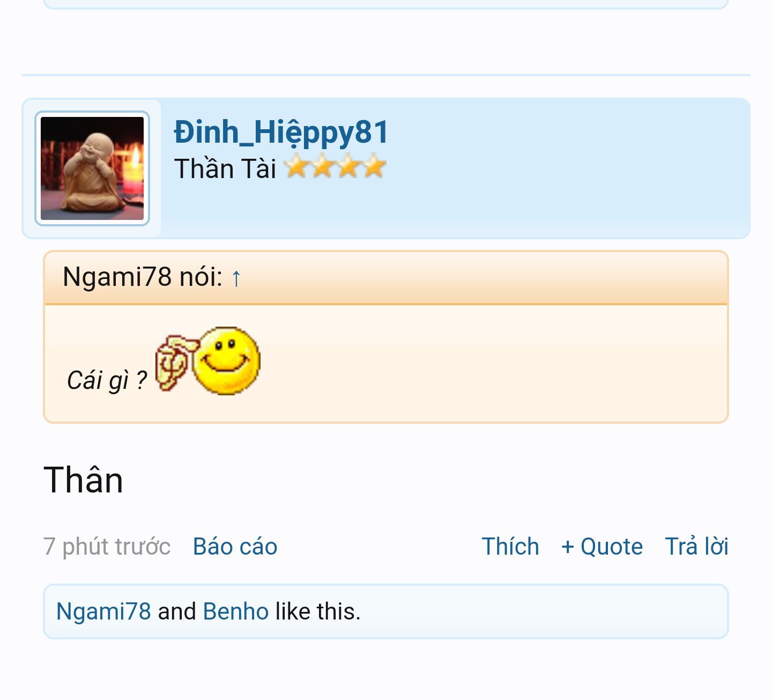
Task: Open Ngami78 profile in likes list
Action: [x=103, y=611]
